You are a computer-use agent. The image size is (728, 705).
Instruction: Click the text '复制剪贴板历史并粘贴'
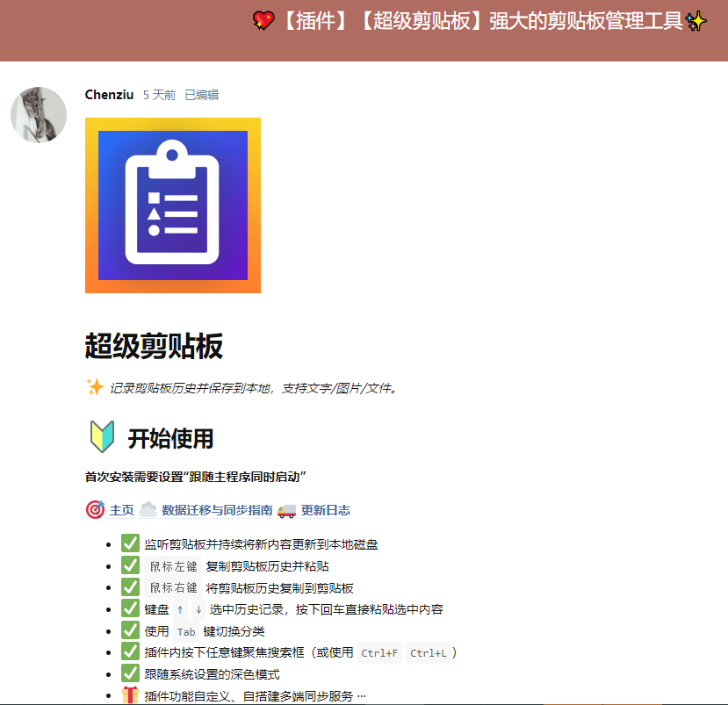pos(268,566)
